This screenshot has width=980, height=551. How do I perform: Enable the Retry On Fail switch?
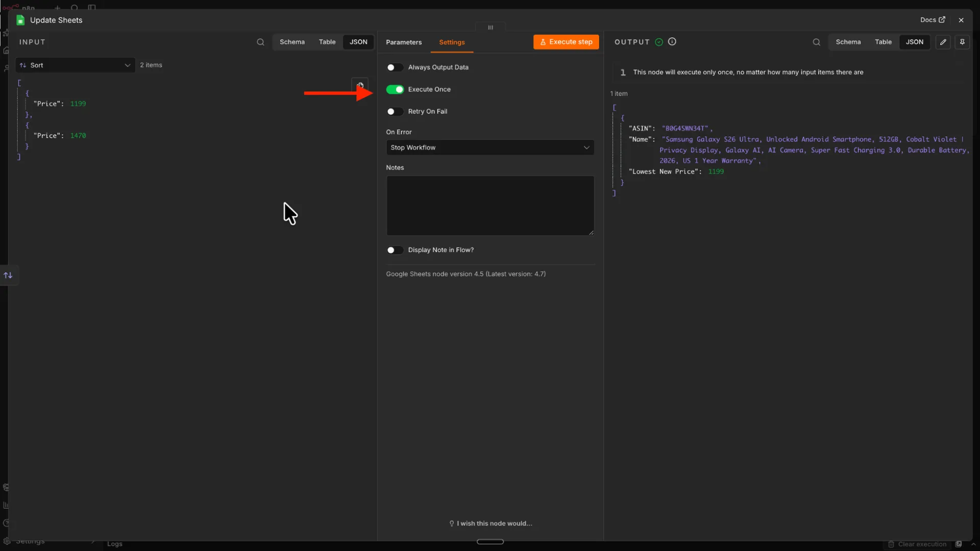pos(395,111)
